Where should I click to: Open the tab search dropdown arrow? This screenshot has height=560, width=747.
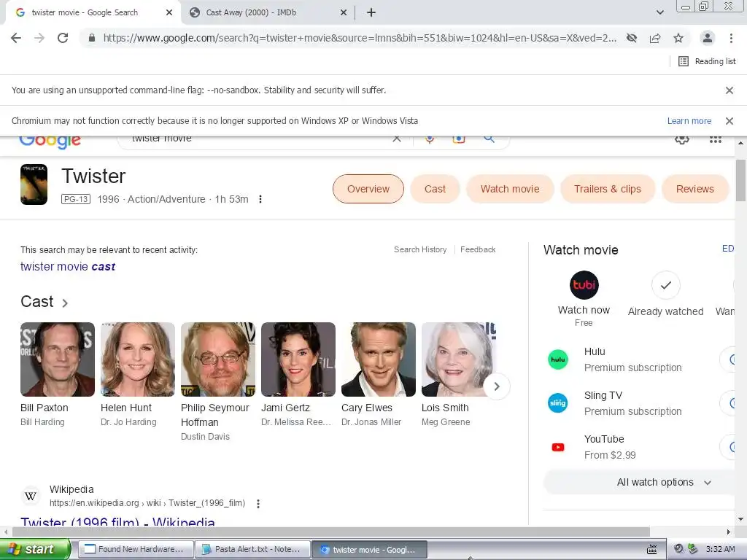point(659,13)
